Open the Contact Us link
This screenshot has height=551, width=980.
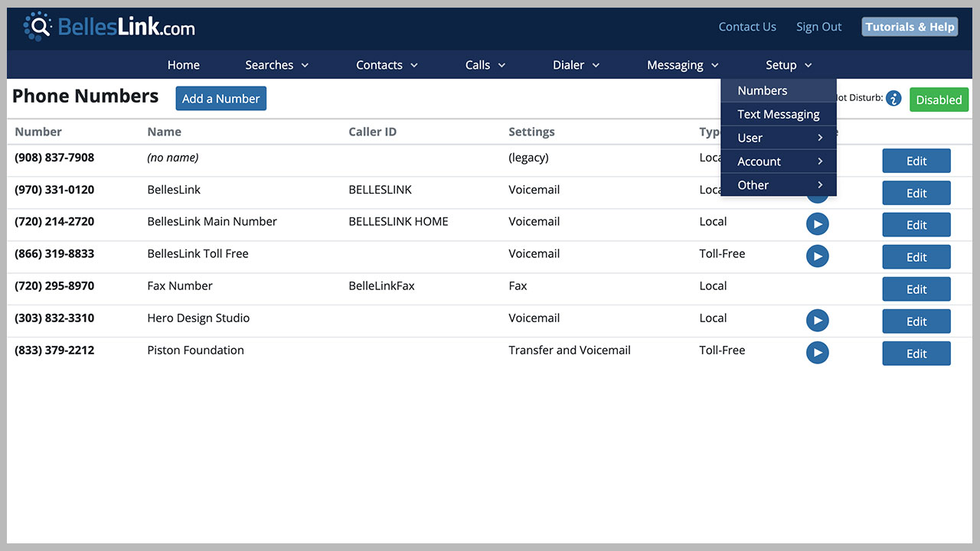pos(747,27)
